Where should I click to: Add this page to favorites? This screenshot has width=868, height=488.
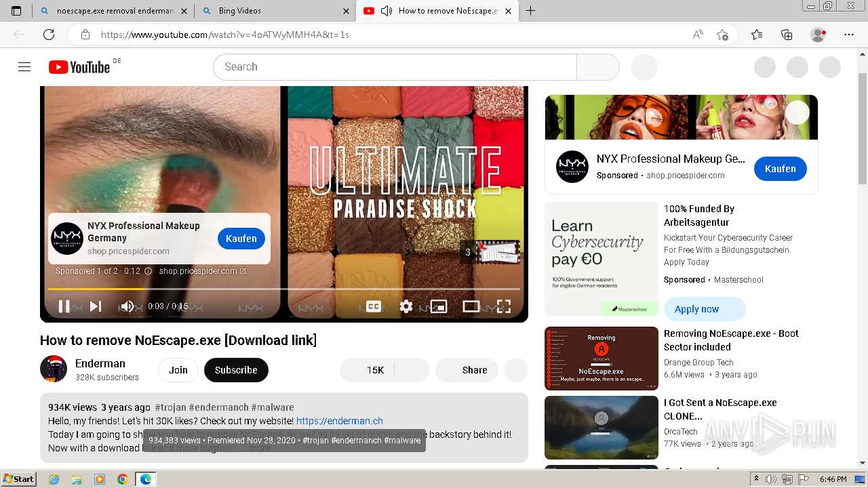click(x=723, y=35)
